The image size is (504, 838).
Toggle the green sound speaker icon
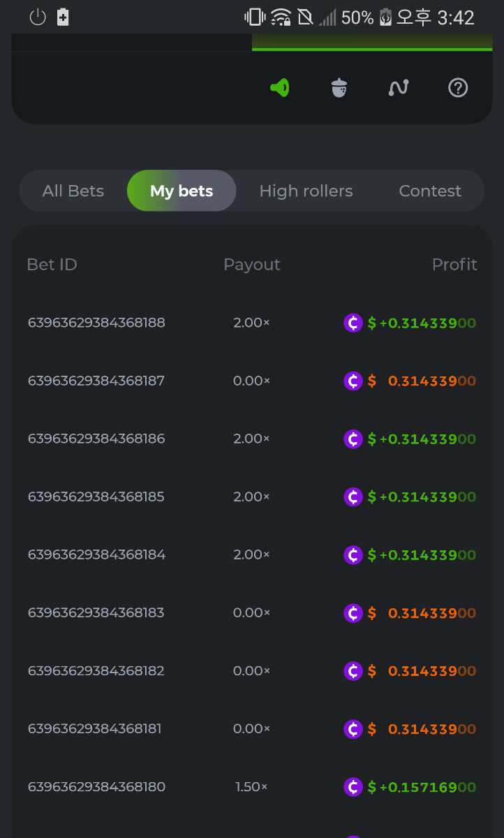click(280, 88)
